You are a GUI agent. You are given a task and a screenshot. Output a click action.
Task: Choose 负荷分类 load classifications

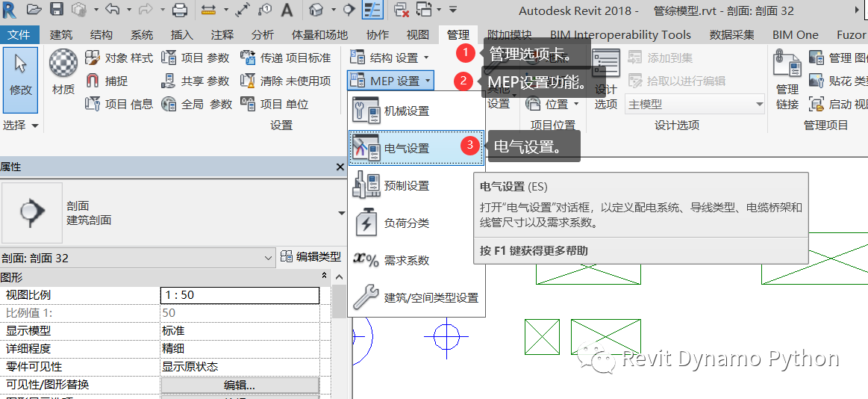pos(406,223)
